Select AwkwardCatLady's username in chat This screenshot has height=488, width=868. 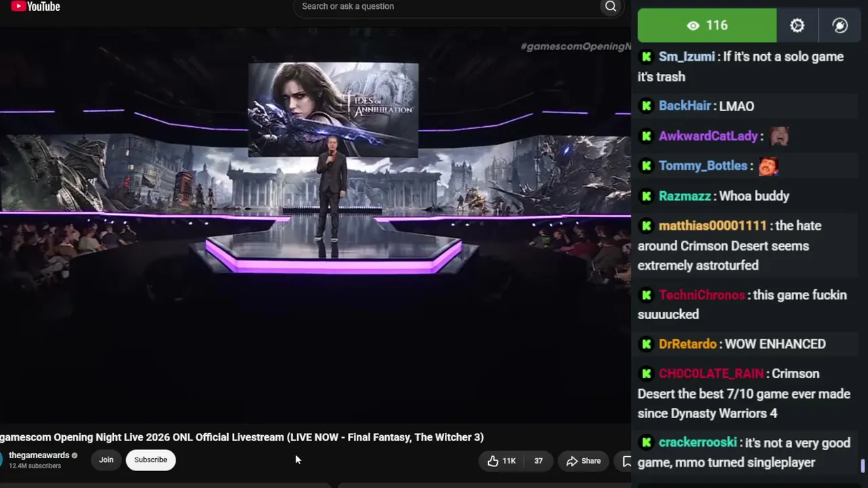[x=709, y=136]
